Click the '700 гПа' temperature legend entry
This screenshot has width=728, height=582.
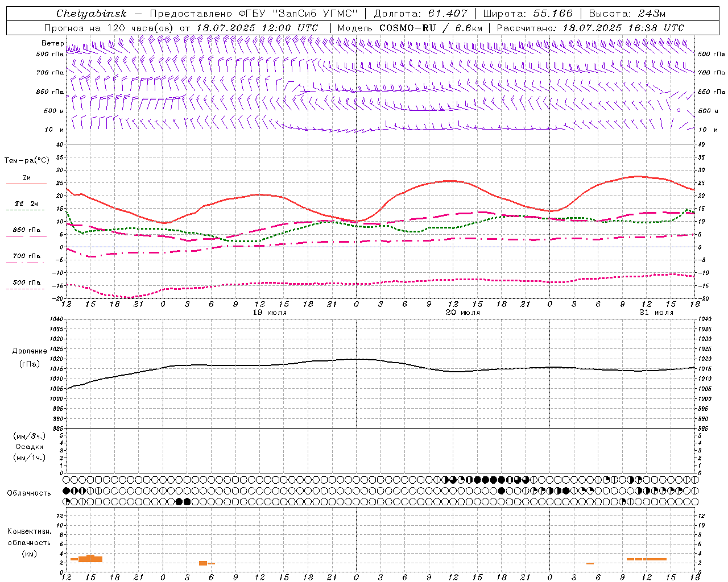tap(27, 256)
